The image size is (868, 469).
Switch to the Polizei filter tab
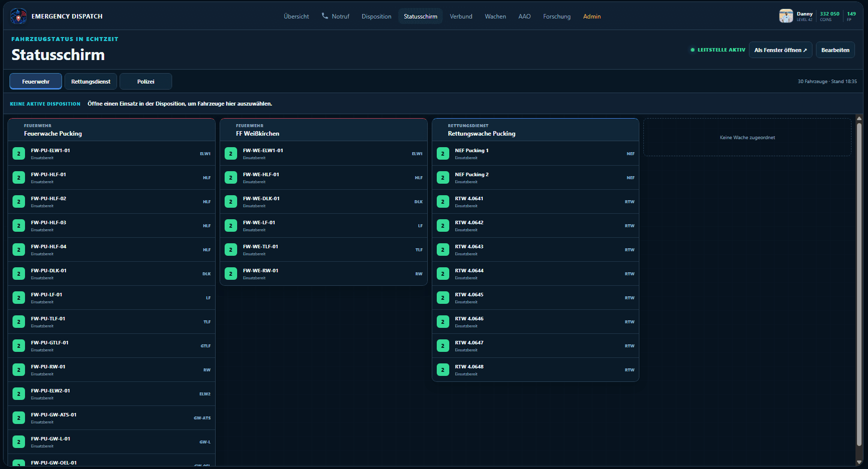(x=146, y=82)
